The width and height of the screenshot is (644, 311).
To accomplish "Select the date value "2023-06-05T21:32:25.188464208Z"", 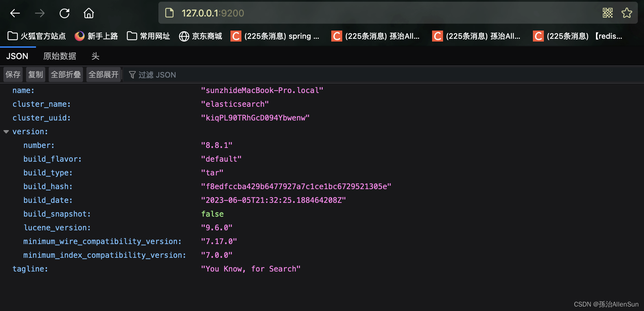I will [273, 200].
